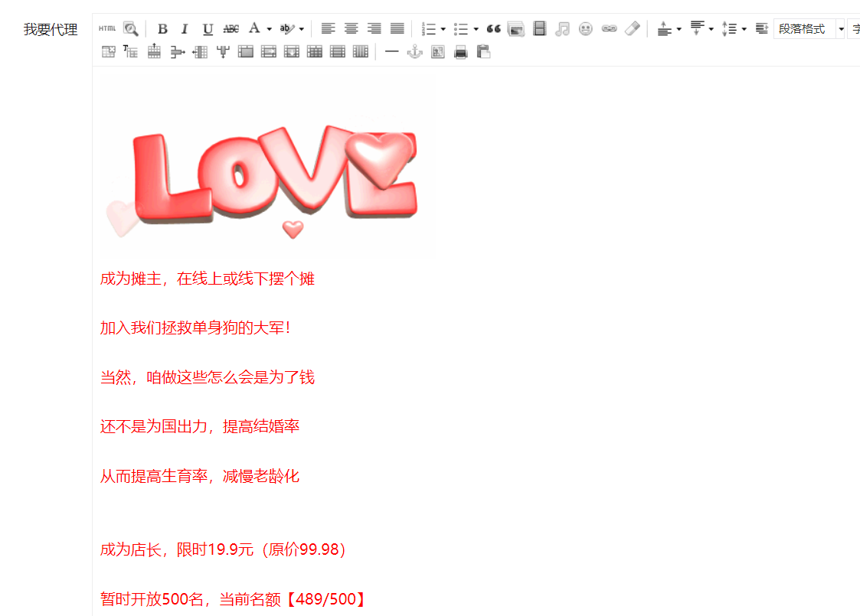This screenshot has width=860, height=616.
Task: Toggle underline formatting
Action: pos(208,29)
